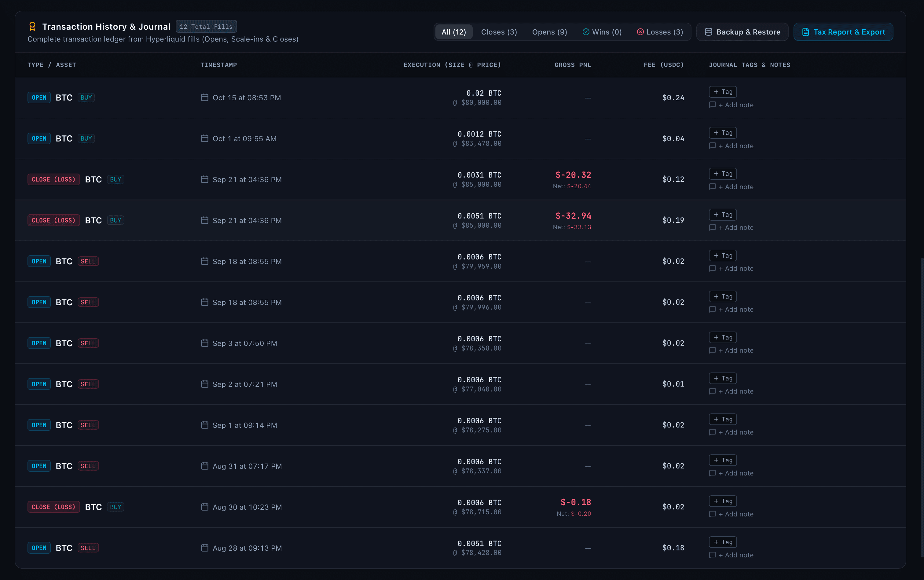924x580 pixels.
Task: Add a tag to the Oct 1 fill
Action: pos(723,133)
